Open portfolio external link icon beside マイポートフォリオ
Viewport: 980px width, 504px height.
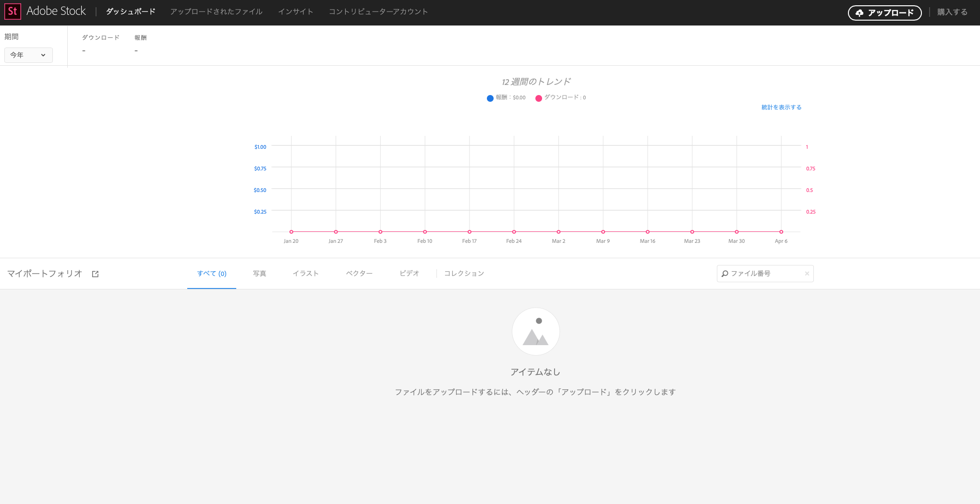[x=95, y=274]
